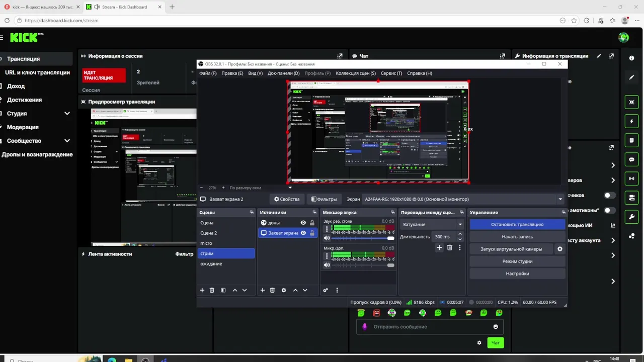Open Свойства for the selected source

[x=287, y=199]
